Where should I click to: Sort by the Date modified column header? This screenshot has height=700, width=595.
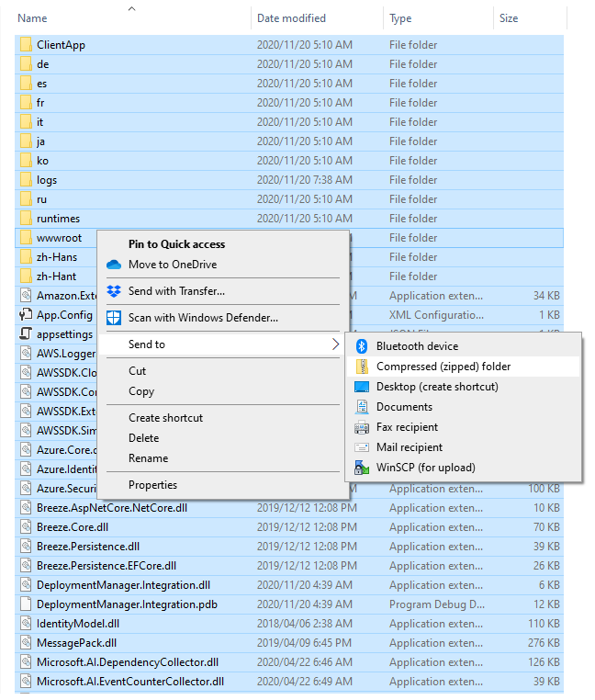[291, 18]
